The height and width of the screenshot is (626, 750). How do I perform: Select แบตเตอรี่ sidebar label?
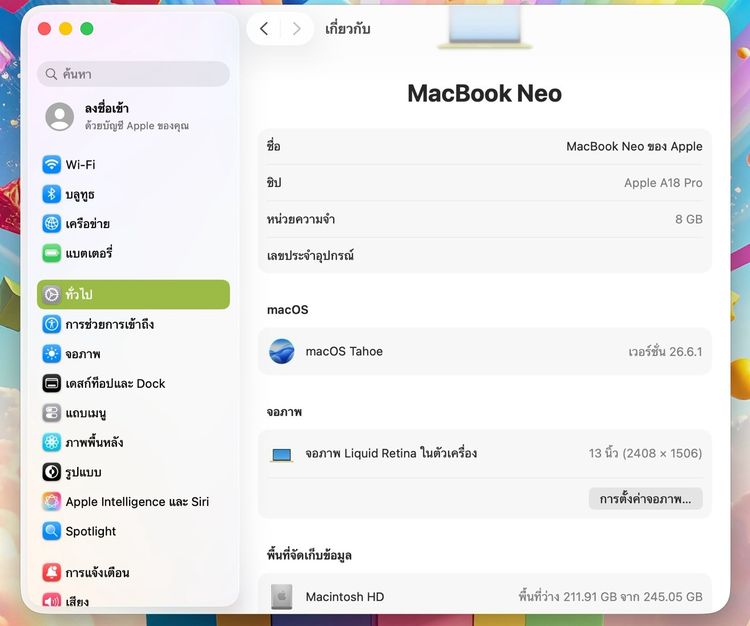click(88, 253)
